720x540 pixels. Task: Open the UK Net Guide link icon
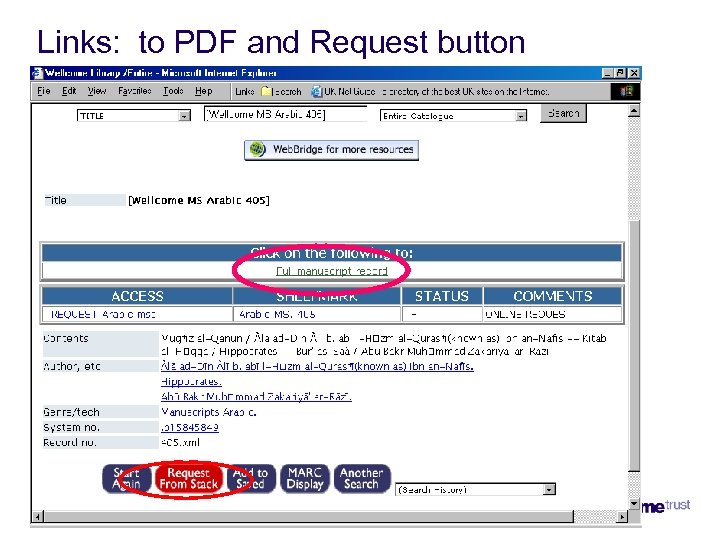(317, 91)
